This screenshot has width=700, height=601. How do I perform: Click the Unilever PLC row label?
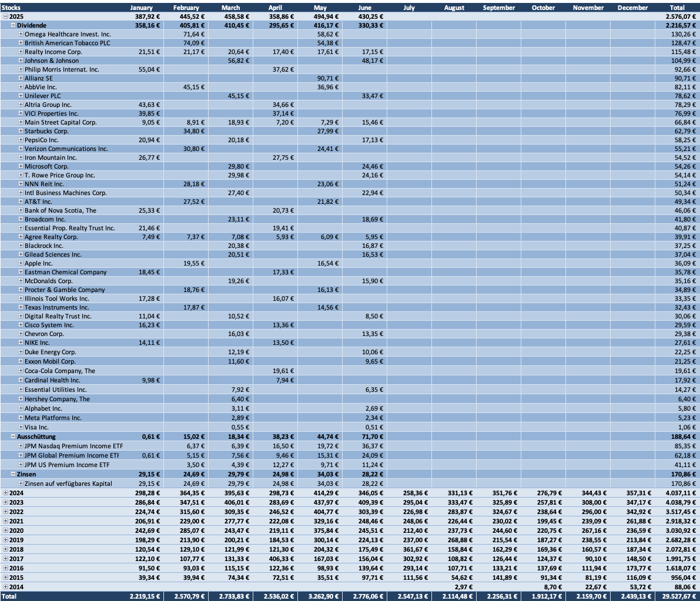42,96
